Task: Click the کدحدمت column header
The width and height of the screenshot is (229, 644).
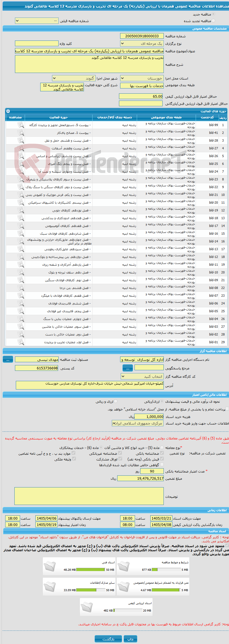Action: 207,117
